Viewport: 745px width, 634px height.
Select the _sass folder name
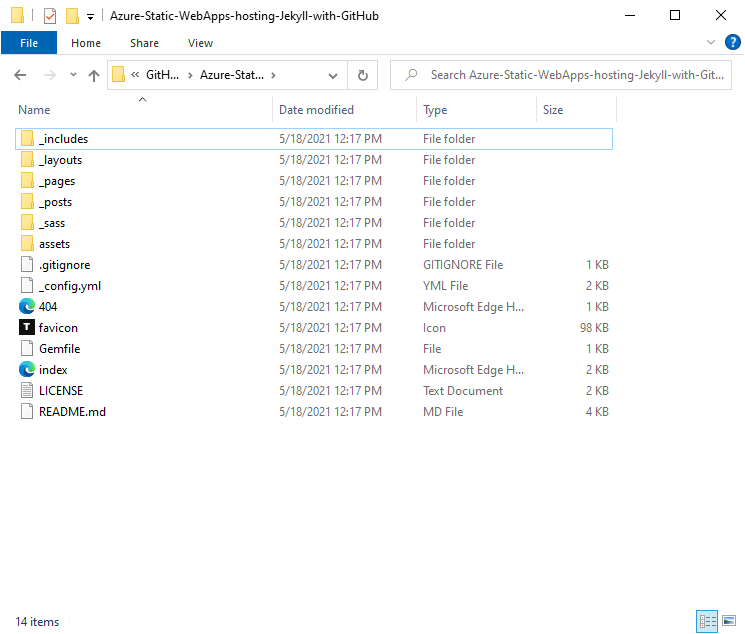click(x=52, y=223)
